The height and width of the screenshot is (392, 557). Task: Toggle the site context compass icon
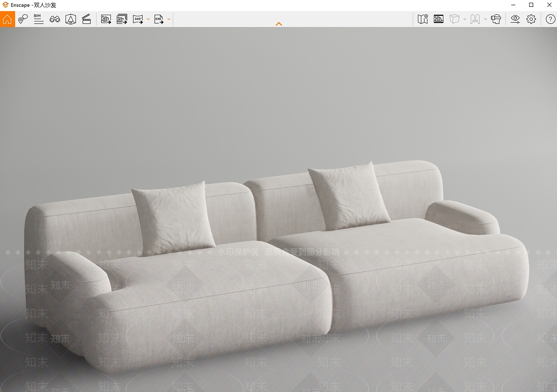(x=71, y=19)
